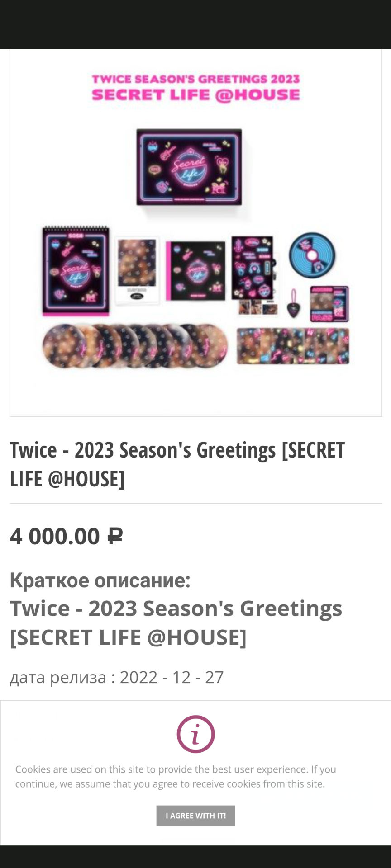Click the pink TWICE SEASON'S GREETINGS 2023 banner text
The height and width of the screenshot is (868, 391).
click(196, 79)
